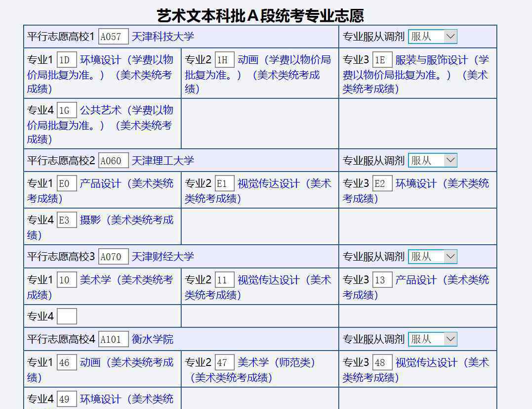Click the label 平行志愿高校4

tap(61, 339)
